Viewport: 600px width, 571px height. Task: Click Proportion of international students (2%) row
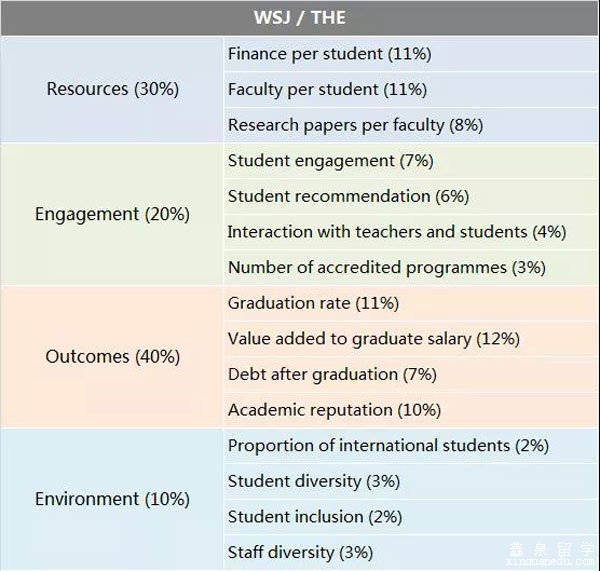point(411,445)
